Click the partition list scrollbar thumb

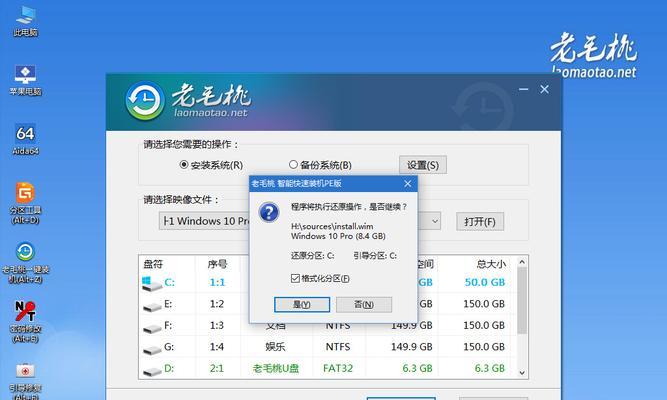click(x=522, y=301)
